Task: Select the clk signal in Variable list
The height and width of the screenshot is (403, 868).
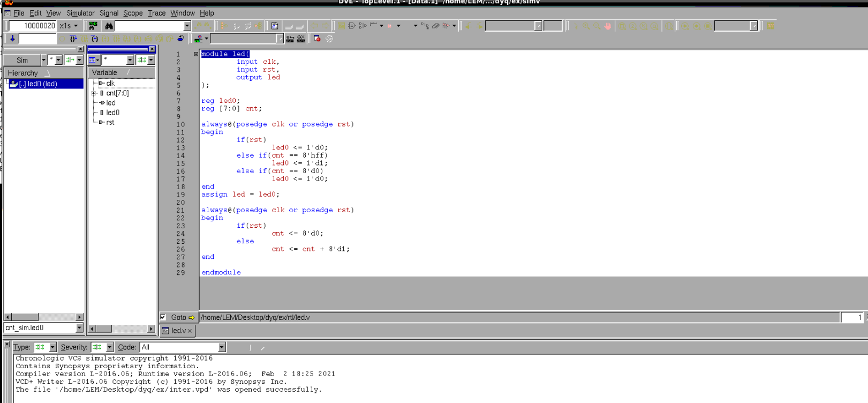Action: tap(110, 83)
